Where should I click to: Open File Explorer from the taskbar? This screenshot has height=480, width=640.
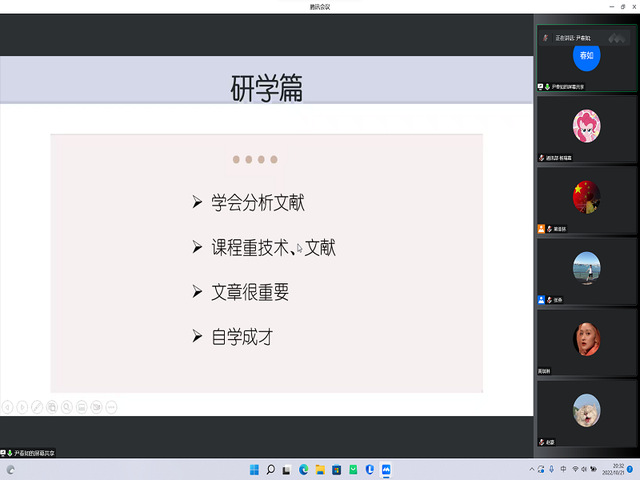click(x=320, y=469)
